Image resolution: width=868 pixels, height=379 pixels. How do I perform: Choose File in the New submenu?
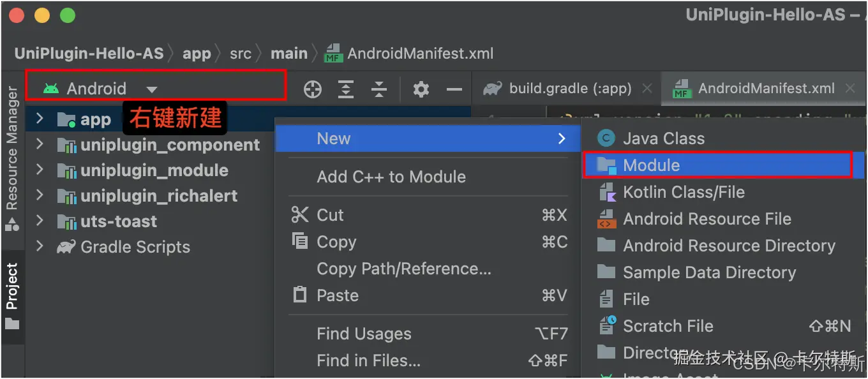tap(724, 299)
